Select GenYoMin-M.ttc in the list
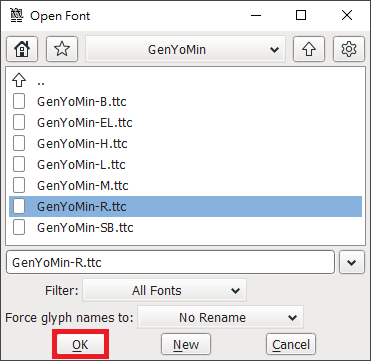371x361 pixels. 185,185
